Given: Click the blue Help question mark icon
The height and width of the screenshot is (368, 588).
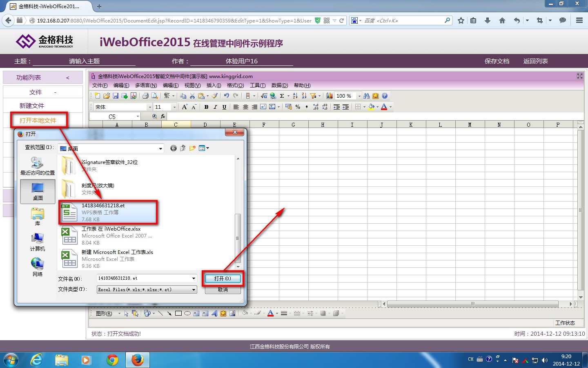Looking at the screenshot, I should point(384,96).
